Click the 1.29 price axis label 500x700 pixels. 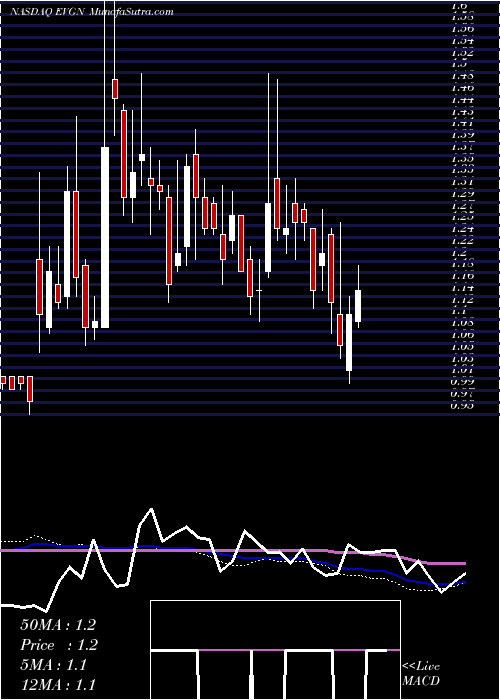462,194
